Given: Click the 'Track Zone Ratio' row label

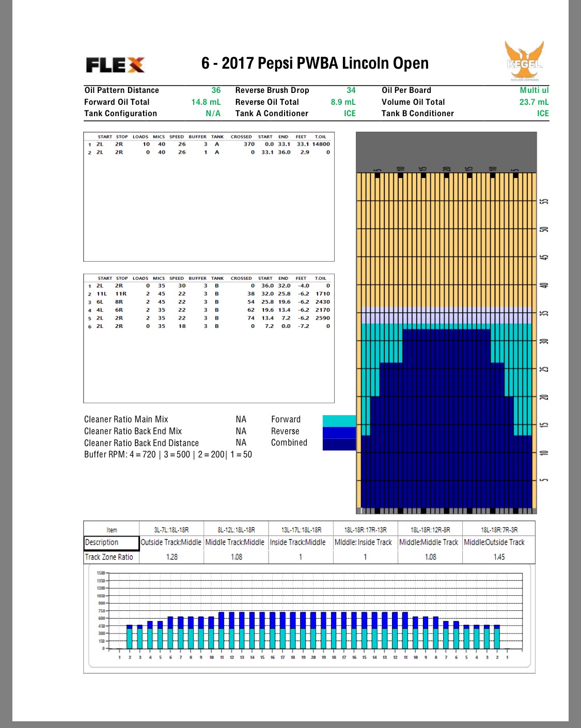Looking at the screenshot, I should tap(109, 557).
